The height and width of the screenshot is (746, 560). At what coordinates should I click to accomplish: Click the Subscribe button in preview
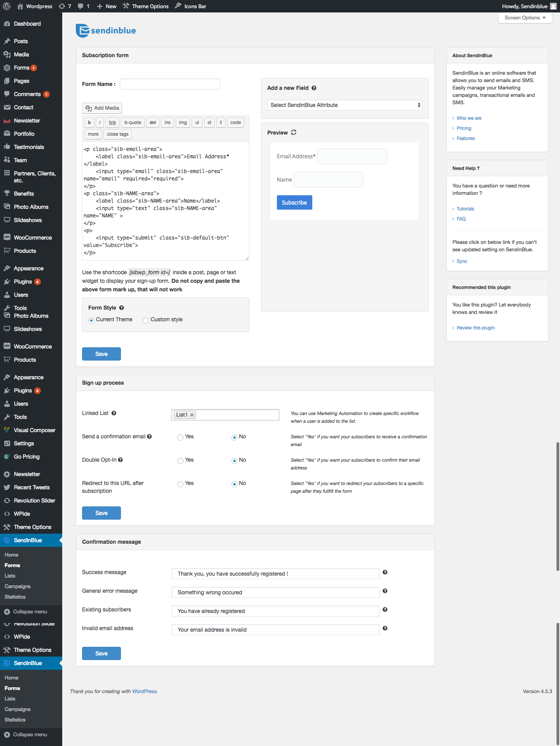click(x=294, y=203)
